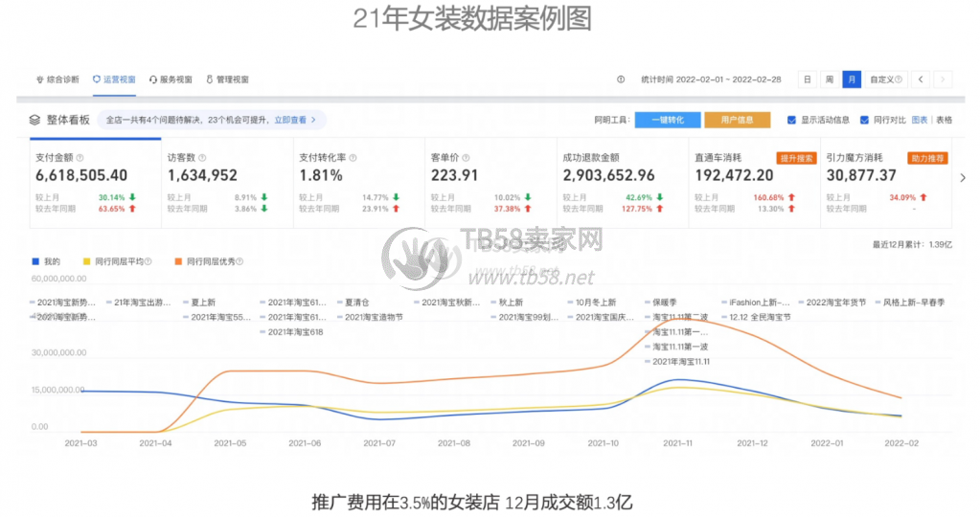Image resolution: width=980 pixels, height=517 pixels.
Task: Click the 风格上新-早春季 event marker
Action: [x=909, y=303]
